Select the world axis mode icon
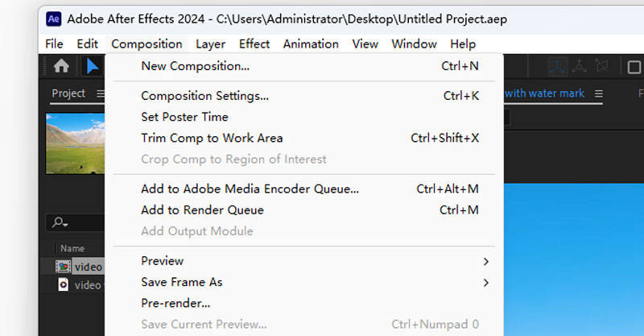Screen dimensions: 644x336 click(579, 66)
